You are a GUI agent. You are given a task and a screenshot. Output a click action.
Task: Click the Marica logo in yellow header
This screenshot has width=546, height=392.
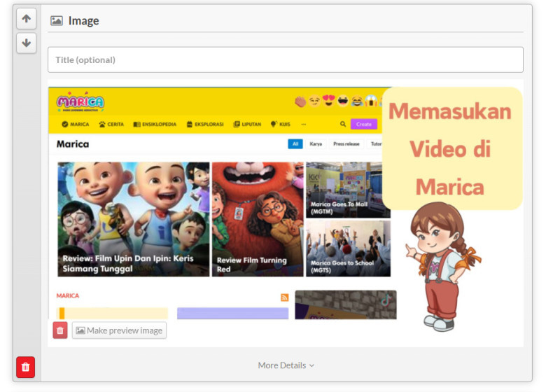80,103
